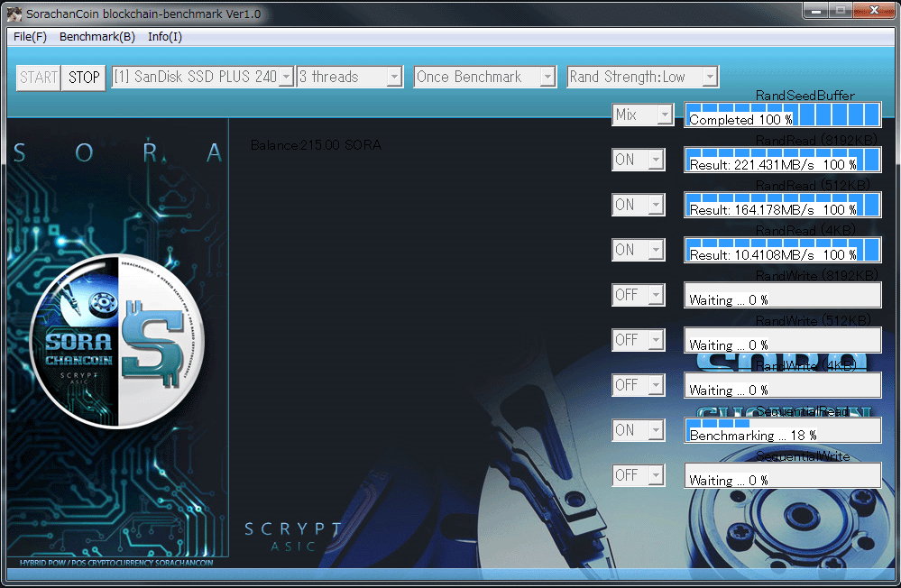Click the RandSeedBuffer Completed 100% progress bar
901x588 pixels.
tap(783, 115)
